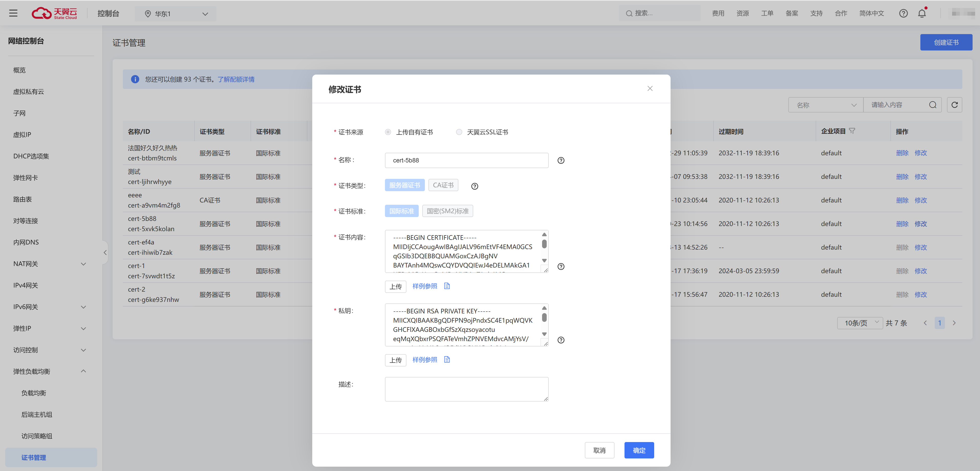The height and width of the screenshot is (471, 980).
Task: Click the notification bell icon
Action: [x=922, y=13]
